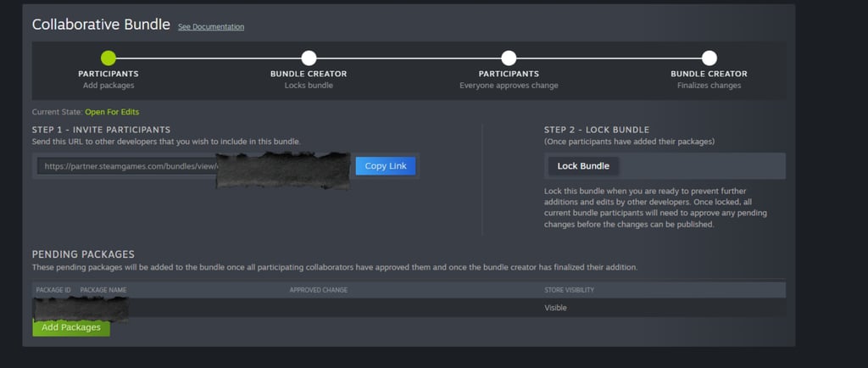
Task: Click the green Add Packages button
Action: pos(71,327)
